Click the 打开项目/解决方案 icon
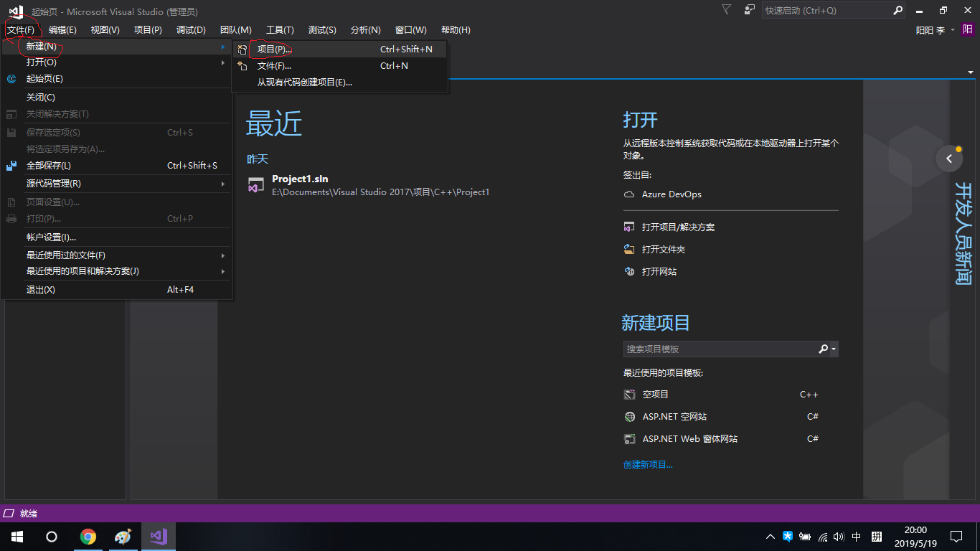Screen dimensions: 980x551 pyautogui.click(x=628, y=227)
